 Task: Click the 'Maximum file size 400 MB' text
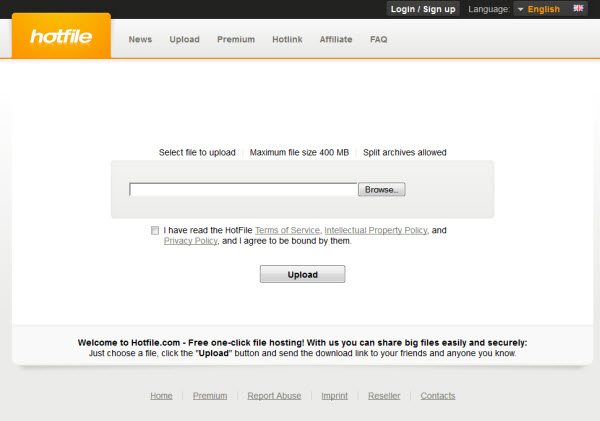pyautogui.click(x=299, y=152)
